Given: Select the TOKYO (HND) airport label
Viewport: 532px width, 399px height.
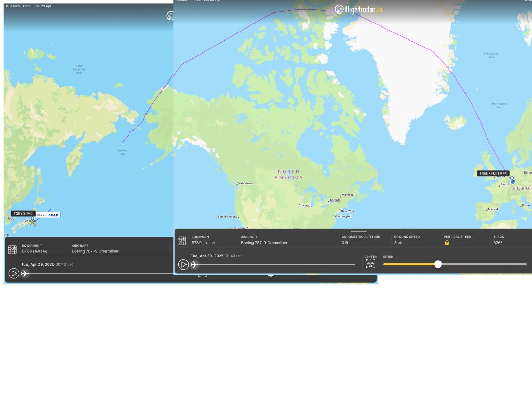Looking at the screenshot, I should point(23,214).
